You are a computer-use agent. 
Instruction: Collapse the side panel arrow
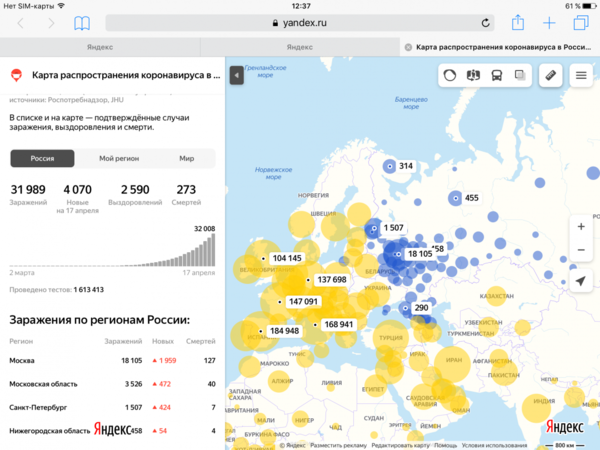pos(236,75)
